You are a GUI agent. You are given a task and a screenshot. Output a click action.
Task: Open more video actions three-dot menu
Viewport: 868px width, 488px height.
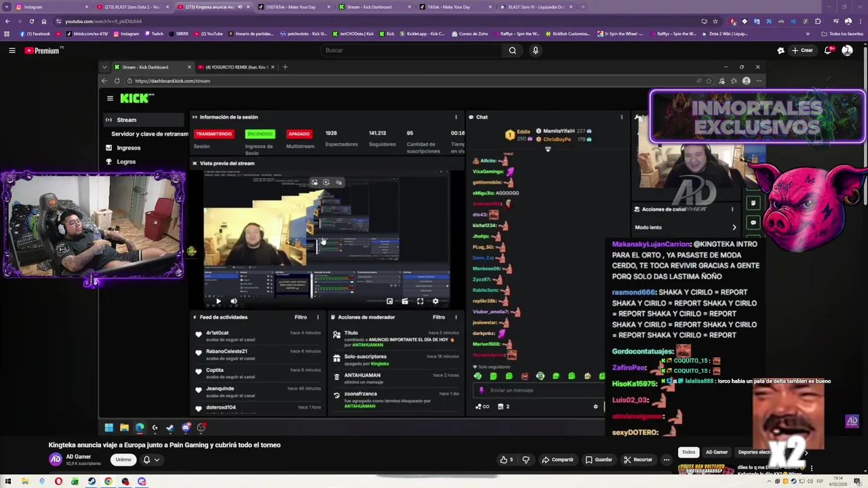[666, 460]
